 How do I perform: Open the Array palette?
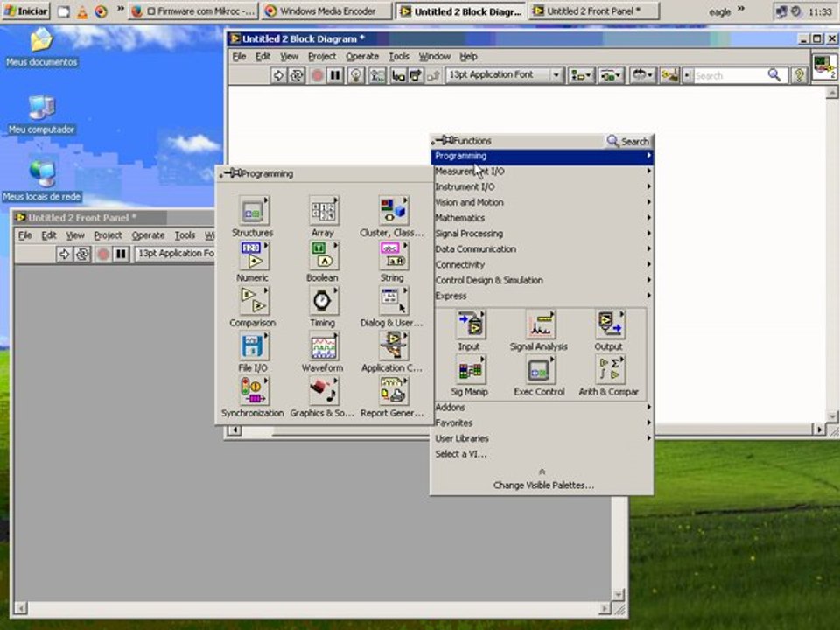pyautogui.click(x=324, y=211)
